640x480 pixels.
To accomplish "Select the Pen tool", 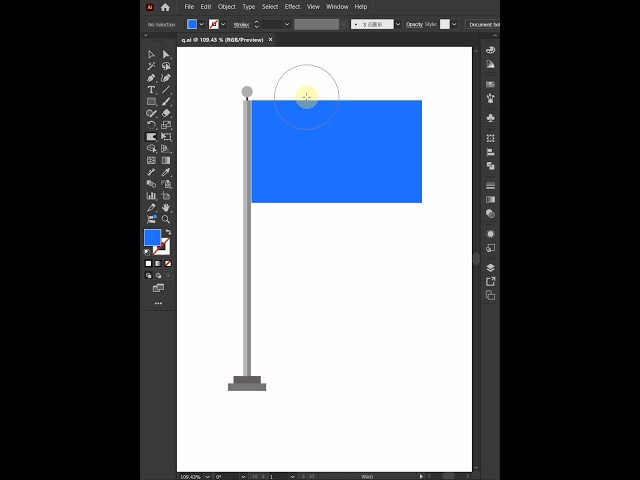I will pos(151,78).
